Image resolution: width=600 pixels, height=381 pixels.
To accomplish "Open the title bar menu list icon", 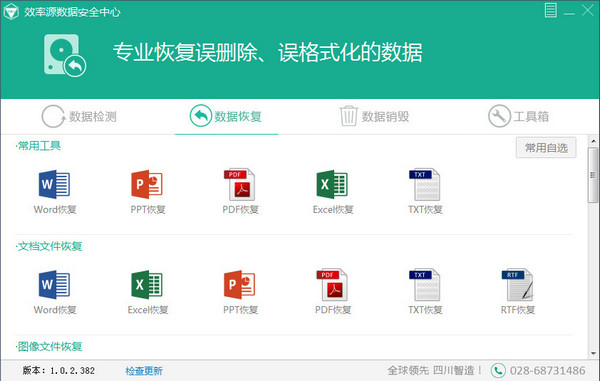I will click(x=551, y=10).
